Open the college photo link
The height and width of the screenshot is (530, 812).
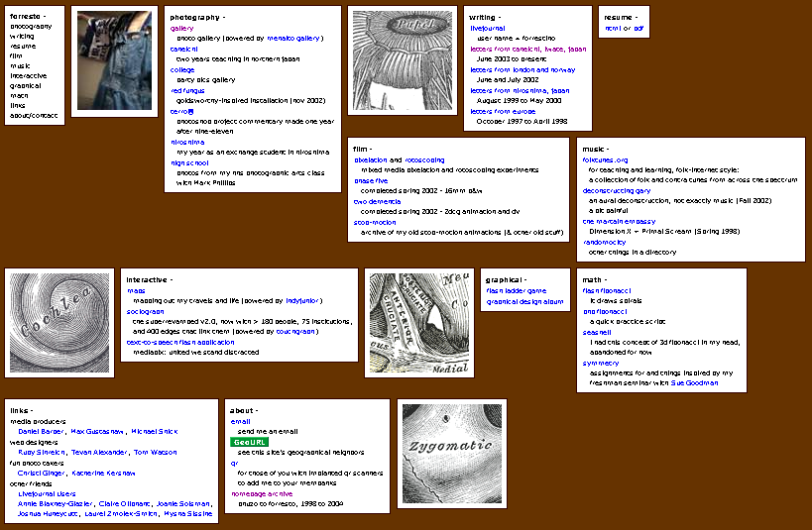pyautogui.click(x=182, y=70)
